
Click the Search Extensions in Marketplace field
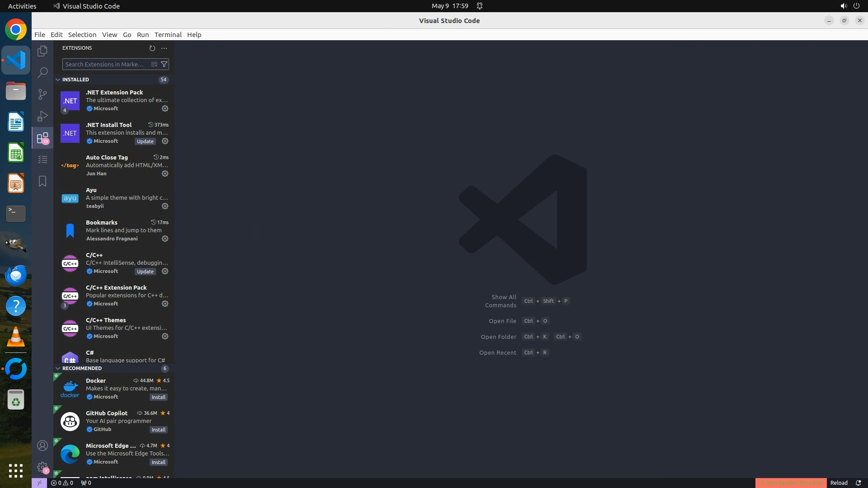(105, 64)
